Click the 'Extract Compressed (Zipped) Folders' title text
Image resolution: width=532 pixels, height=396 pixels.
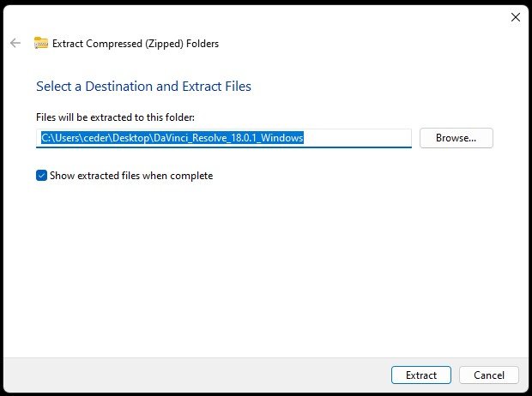(x=136, y=44)
